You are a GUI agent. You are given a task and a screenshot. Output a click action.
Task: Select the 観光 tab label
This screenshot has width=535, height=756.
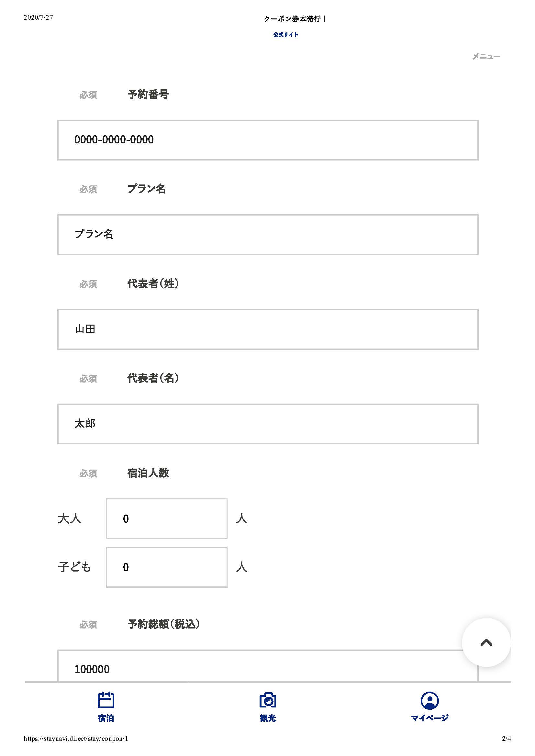267,718
